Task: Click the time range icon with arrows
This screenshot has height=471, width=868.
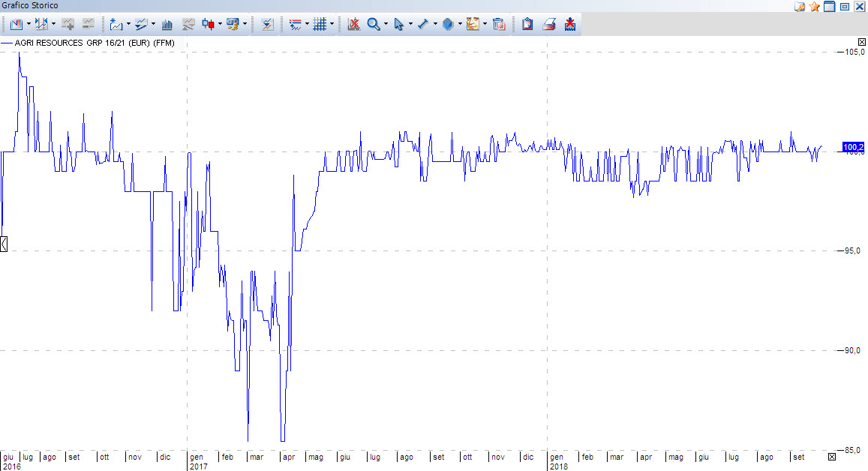Action: 41,24
